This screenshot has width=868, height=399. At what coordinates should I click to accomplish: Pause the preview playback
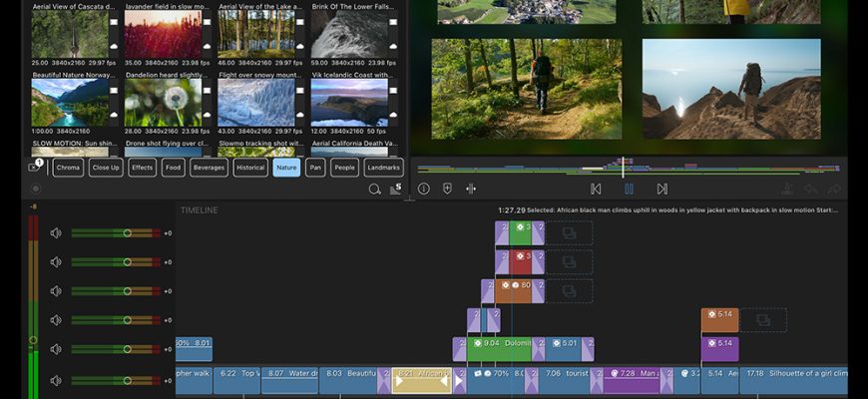[x=629, y=189]
